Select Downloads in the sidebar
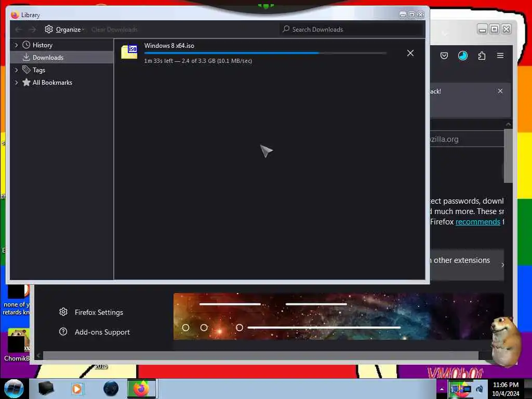532x399 pixels. pos(48,58)
